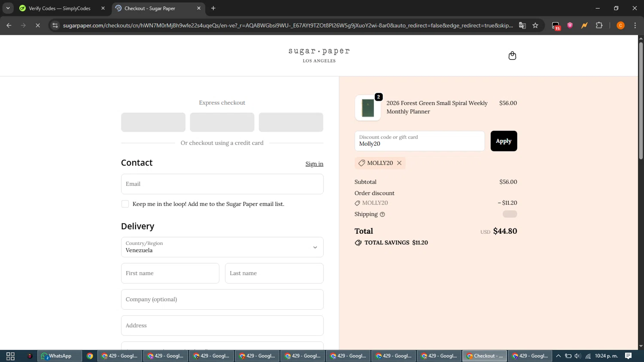Image resolution: width=644 pixels, height=362 pixels.
Task: Click the Last name field
Action: pos(274,273)
